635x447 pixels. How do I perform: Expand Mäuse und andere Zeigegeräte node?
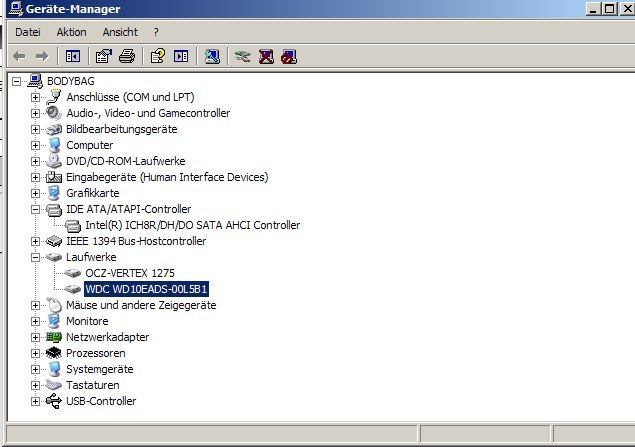(35, 305)
